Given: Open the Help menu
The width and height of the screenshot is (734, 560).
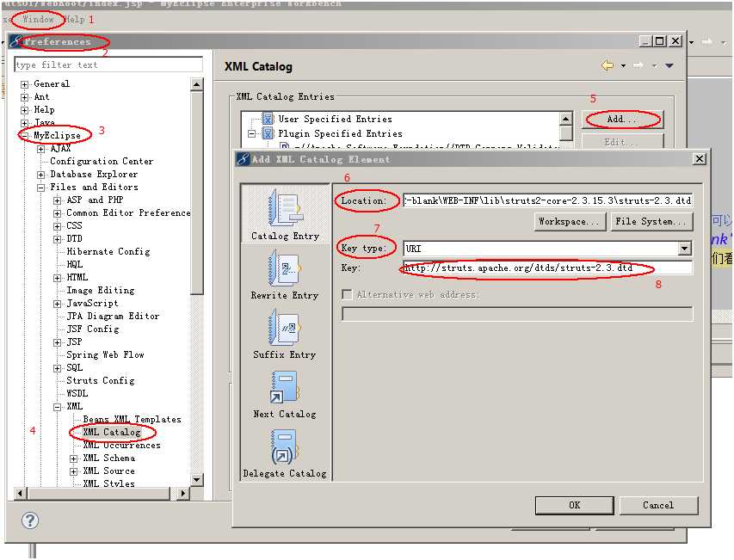Looking at the screenshot, I should click(75, 20).
